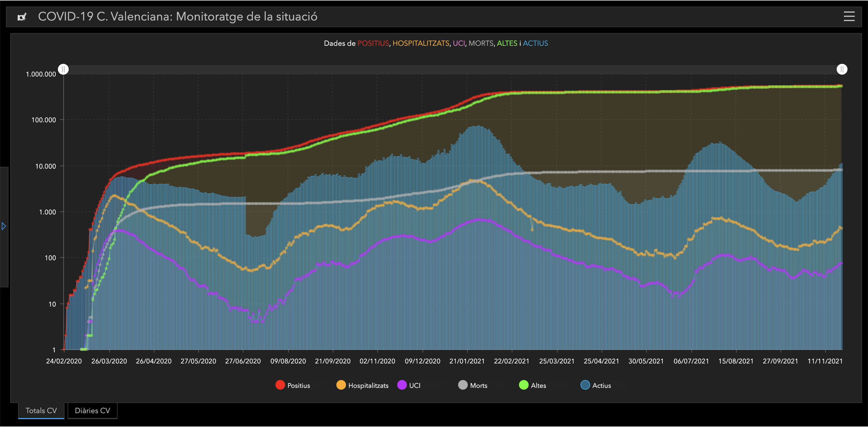
Task: Toggle the Morts gray legend circle
Action: coord(463,385)
